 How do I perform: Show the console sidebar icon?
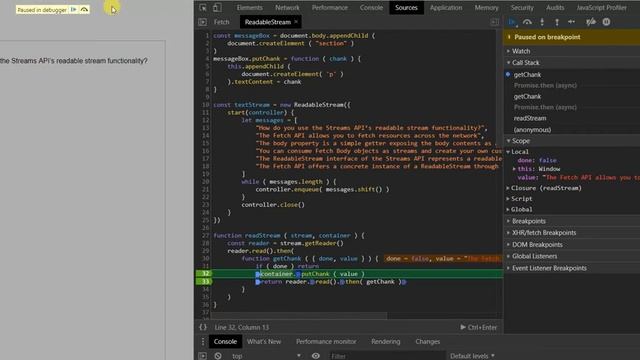coord(202,356)
